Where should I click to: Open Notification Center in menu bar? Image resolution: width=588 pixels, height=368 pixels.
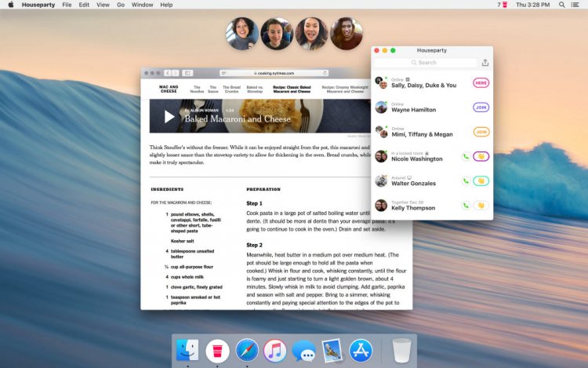575,5
